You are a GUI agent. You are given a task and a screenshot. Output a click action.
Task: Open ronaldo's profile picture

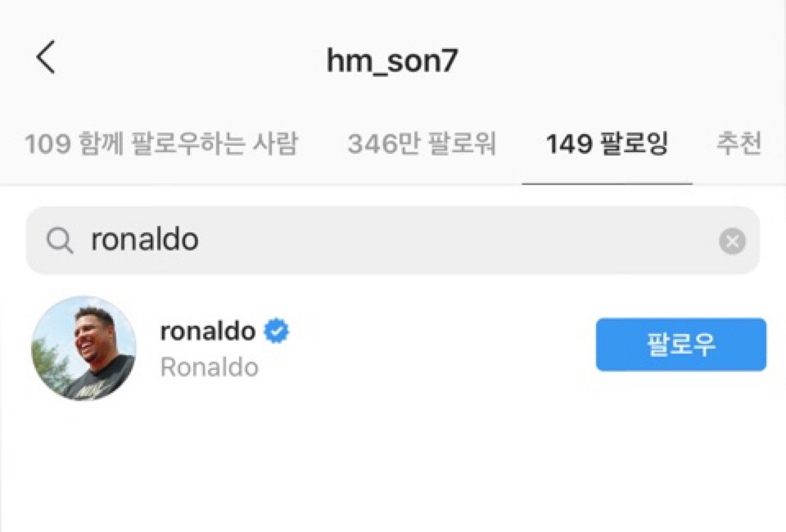pos(84,348)
